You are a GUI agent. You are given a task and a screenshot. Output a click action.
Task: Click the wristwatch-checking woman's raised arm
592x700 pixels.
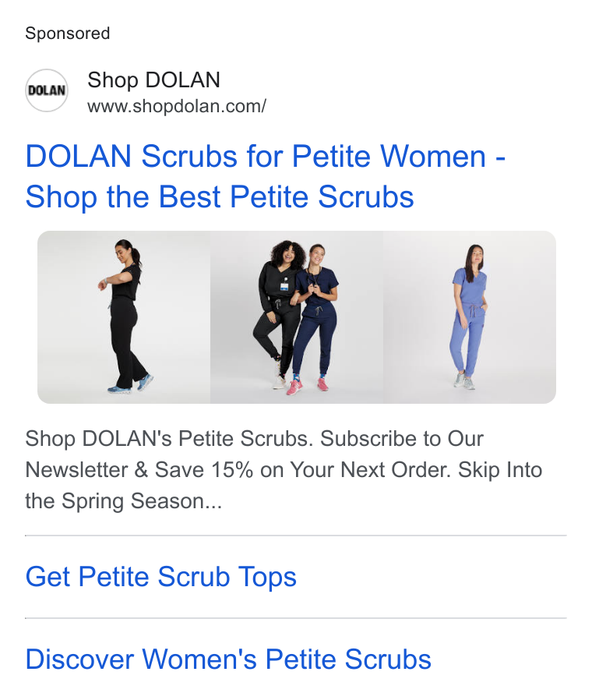[117, 280]
